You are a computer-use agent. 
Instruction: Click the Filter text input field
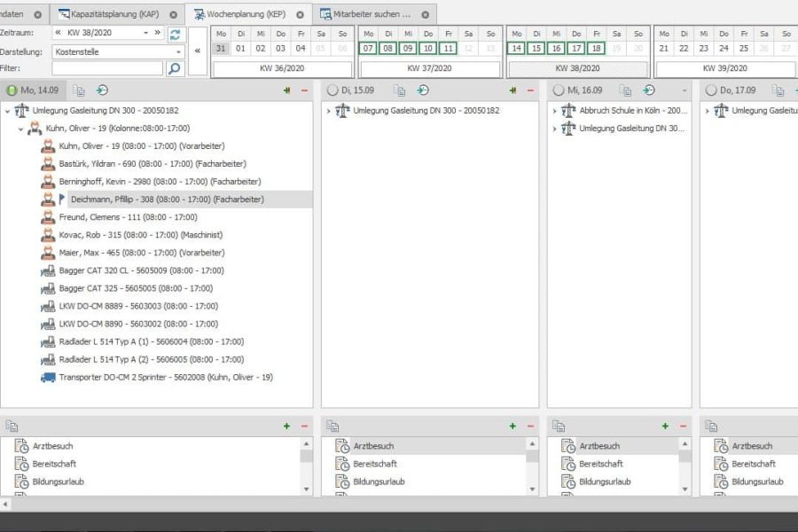107,68
